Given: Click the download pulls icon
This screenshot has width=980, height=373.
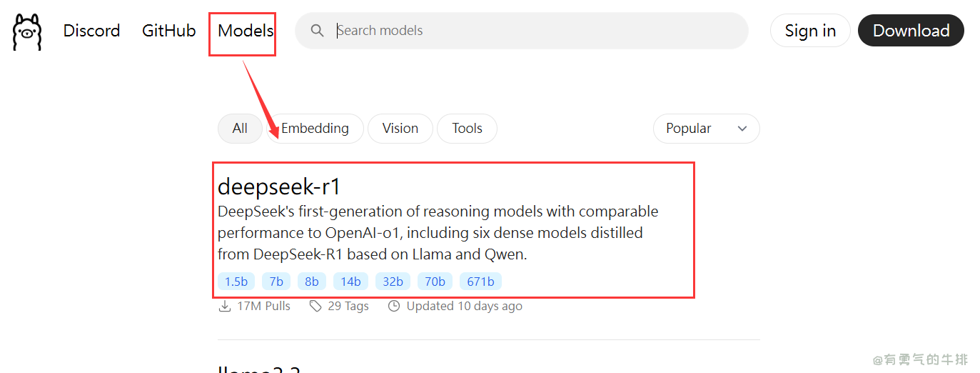Looking at the screenshot, I should point(224,306).
